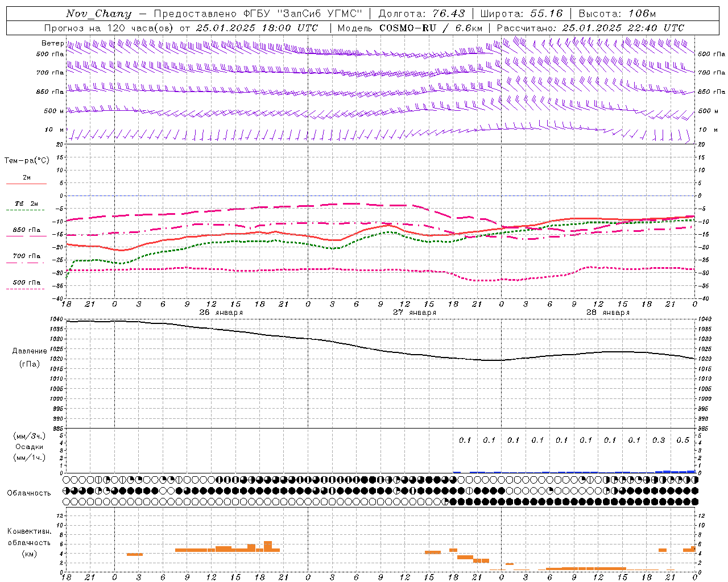The height and width of the screenshot is (582, 728).
Task: Click the 26 января date label
Action: tap(221, 313)
